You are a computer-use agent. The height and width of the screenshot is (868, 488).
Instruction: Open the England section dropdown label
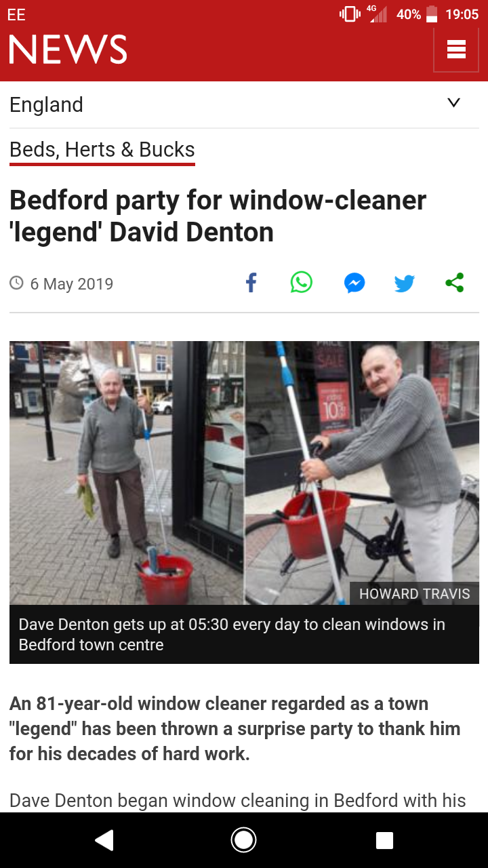click(x=47, y=105)
